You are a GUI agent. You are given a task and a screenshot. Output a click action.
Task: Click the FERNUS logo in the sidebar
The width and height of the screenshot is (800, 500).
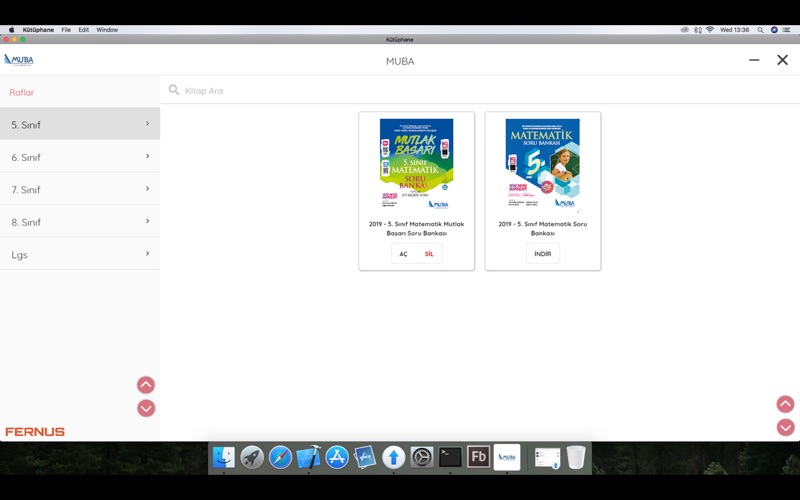[x=35, y=432]
